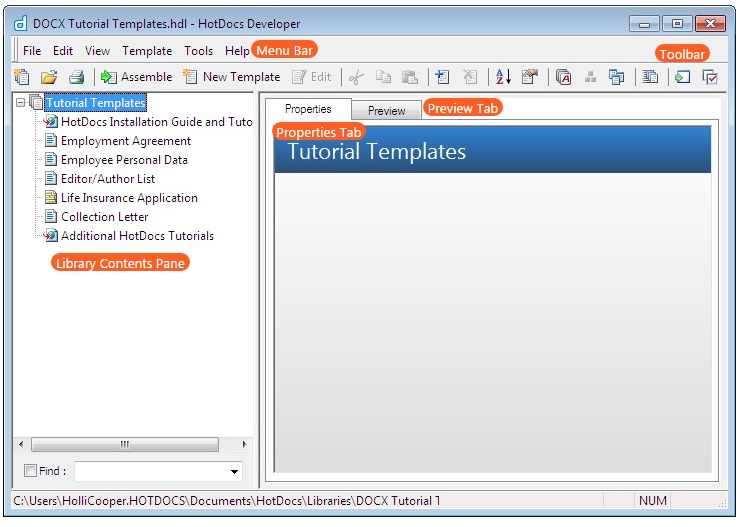Switch to the Properties tab

click(x=308, y=109)
